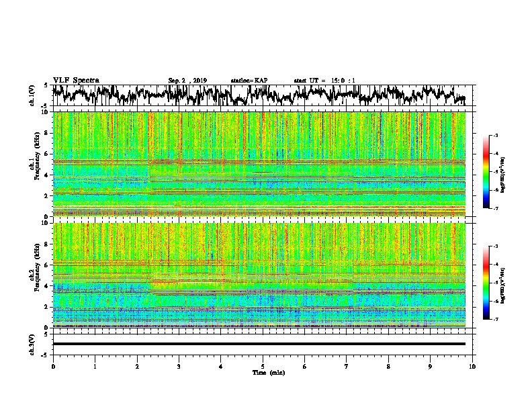Click the time axis tick label "10"
Viewport: 532px width, 411px height.
click(472, 367)
